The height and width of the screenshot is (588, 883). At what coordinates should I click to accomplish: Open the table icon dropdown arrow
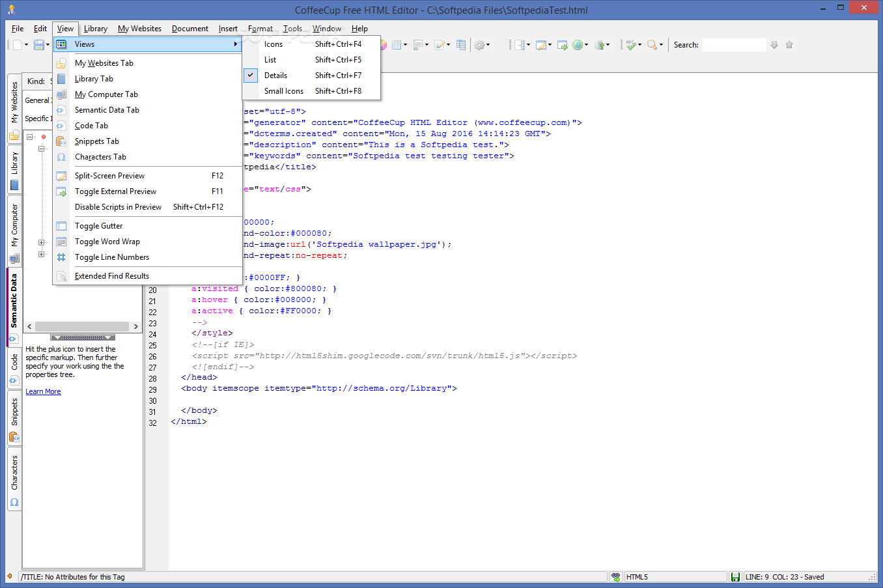pyautogui.click(x=405, y=45)
